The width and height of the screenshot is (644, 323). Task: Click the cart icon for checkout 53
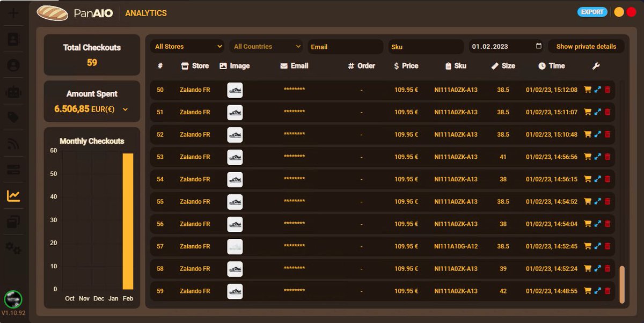pyautogui.click(x=588, y=157)
